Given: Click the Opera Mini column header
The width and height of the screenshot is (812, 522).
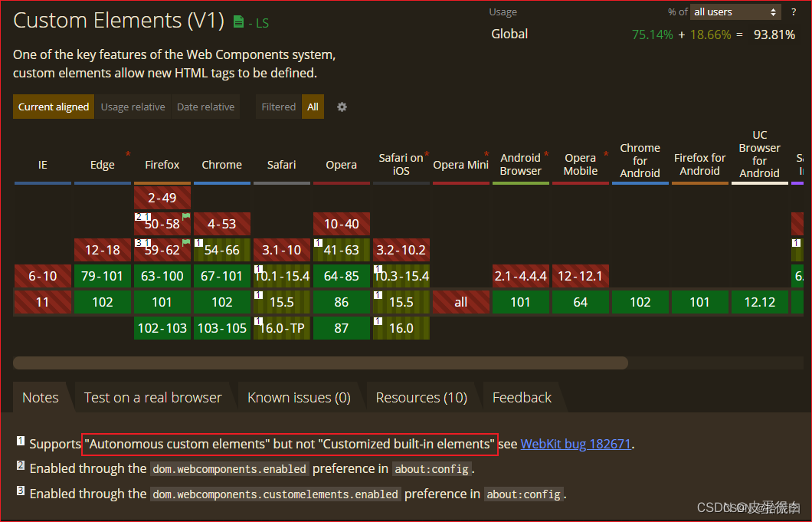Looking at the screenshot, I should pos(461,165).
